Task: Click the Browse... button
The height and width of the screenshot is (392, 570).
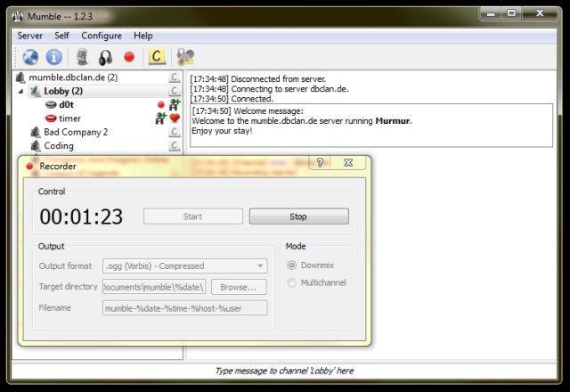Action: [x=239, y=287]
